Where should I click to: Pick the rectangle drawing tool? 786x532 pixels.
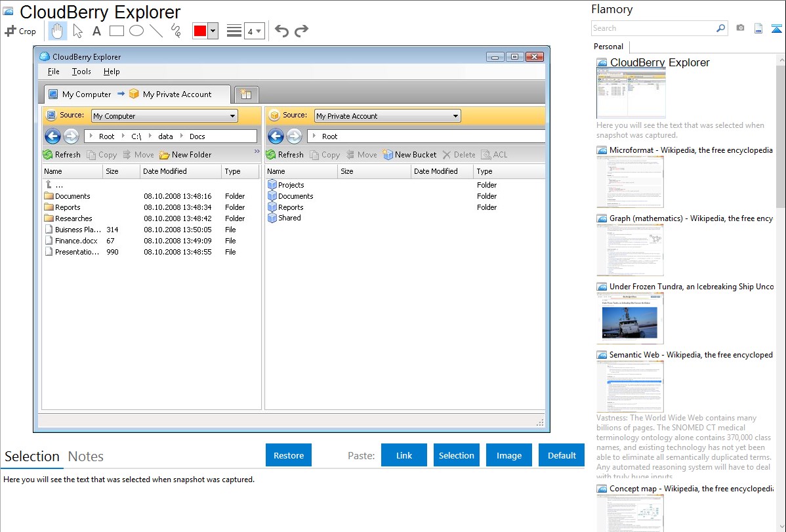pos(116,31)
